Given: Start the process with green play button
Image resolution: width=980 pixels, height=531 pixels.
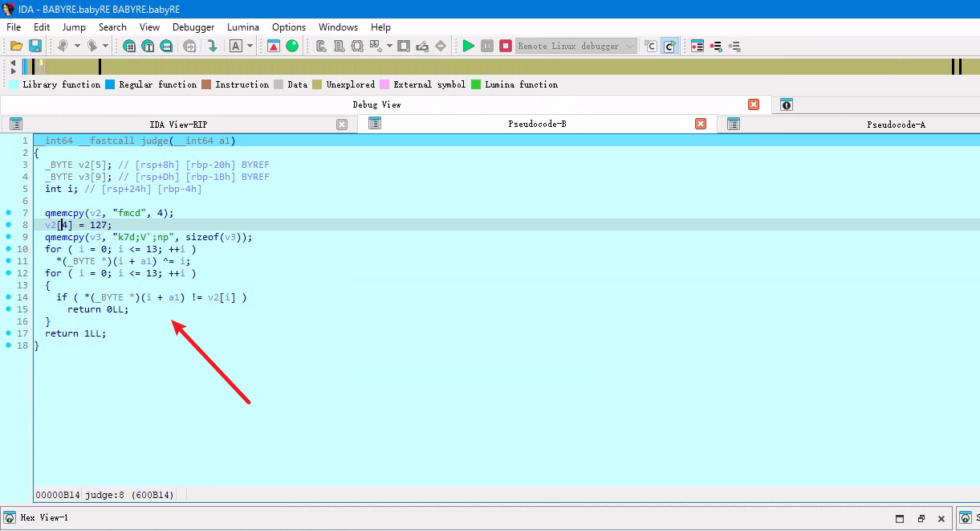Looking at the screenshot, I should click(469, 47).
